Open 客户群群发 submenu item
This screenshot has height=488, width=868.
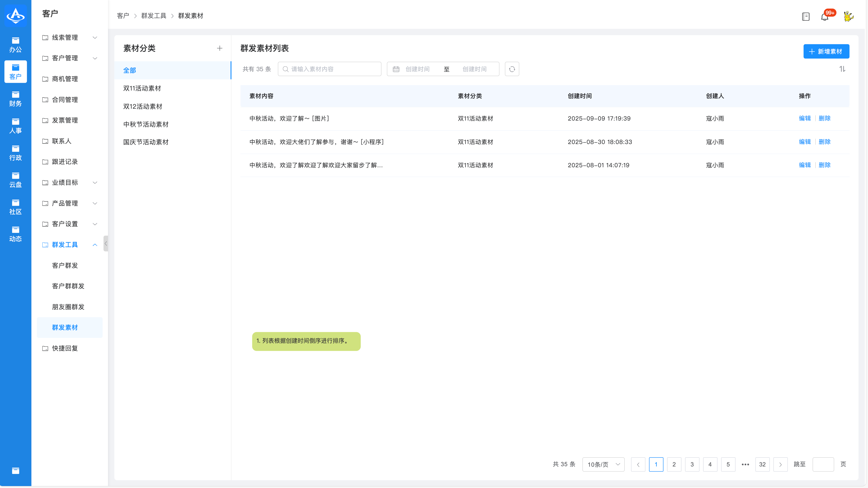tap(68, 286)
